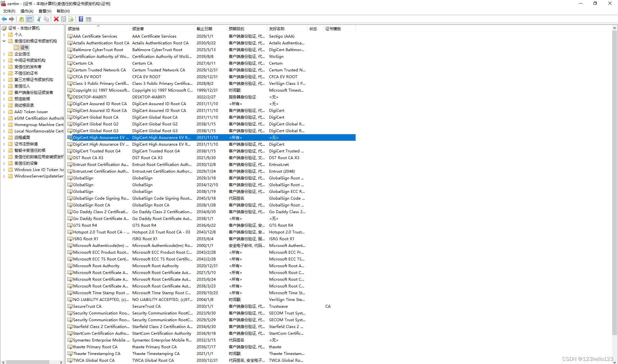Select the GlobalSign Root CA certificate entry
The image size is (618, 364).
click(92, 205)
